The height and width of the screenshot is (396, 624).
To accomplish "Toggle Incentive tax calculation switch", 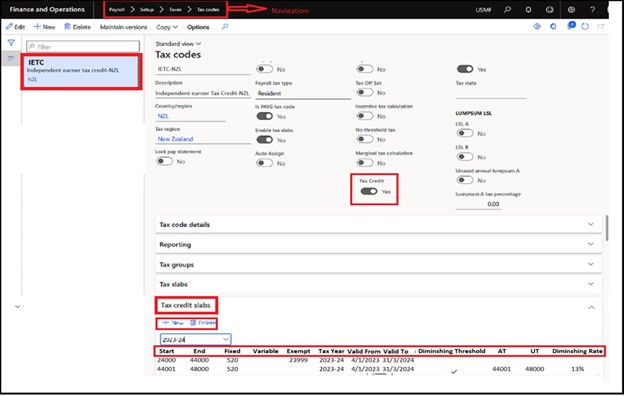I will (x=365, y=116).
